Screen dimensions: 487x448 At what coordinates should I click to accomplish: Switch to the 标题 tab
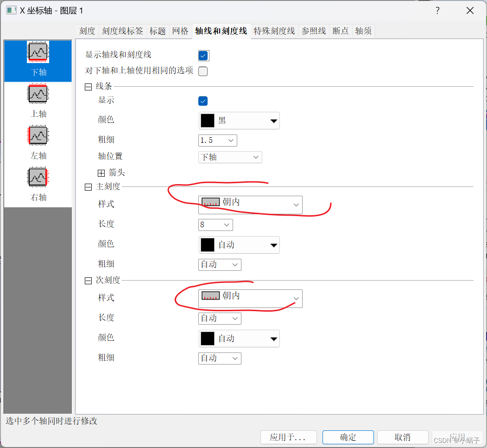[x=158, y=31]
